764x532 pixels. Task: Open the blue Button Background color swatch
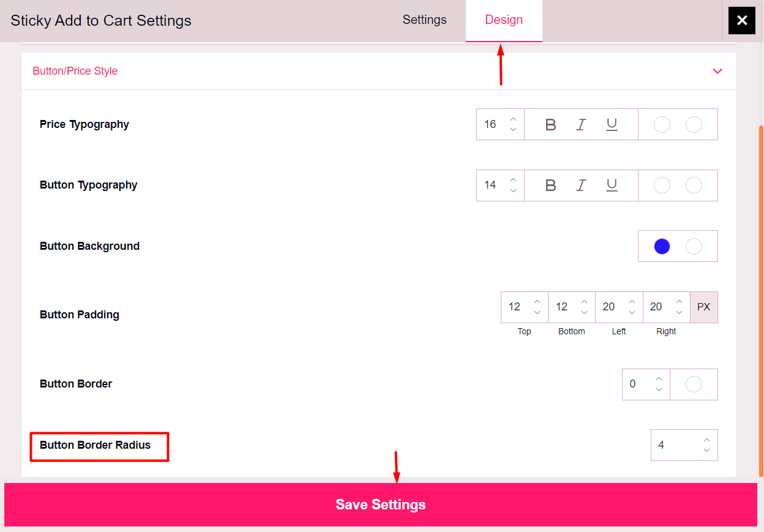(x=662, y=245)
